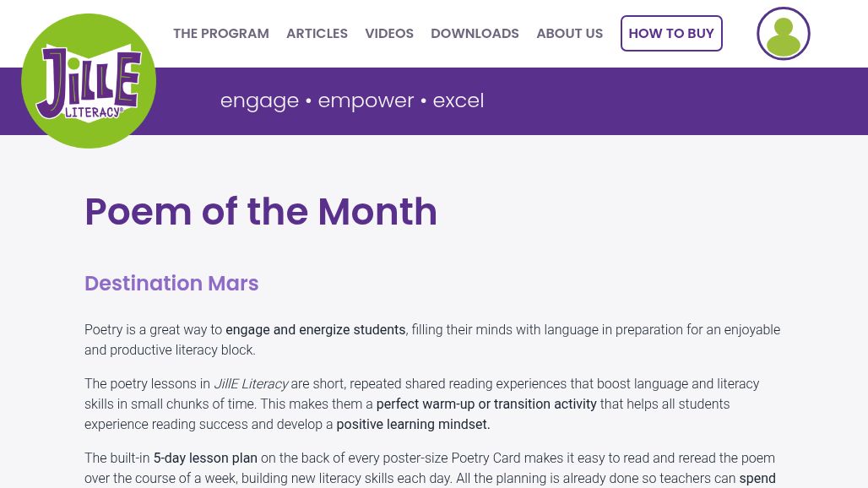868x488 pixels.
Task: Click the Poem of the Month heading
Action: 261,211
